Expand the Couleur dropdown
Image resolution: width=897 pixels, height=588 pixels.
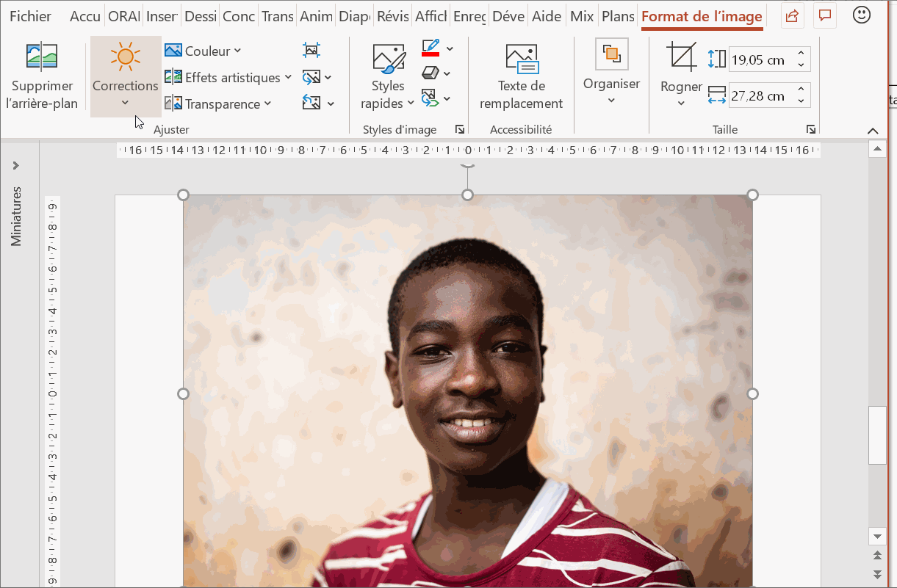203,51
